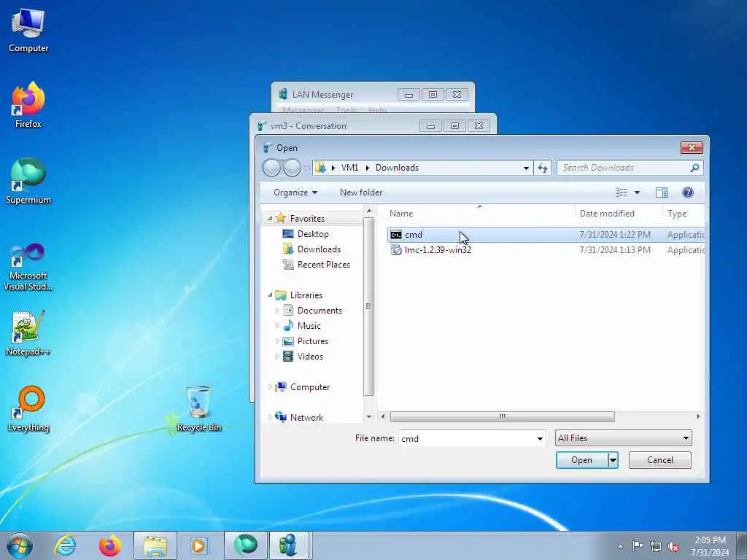747x560 pixels.
Task: Click the Open button
Action: [x=582, y=460]
